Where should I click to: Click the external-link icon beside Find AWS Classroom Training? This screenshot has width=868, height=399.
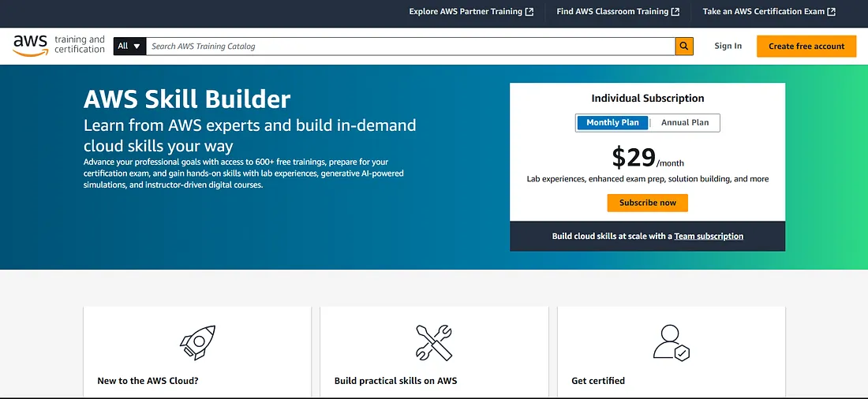pos(675,12)
